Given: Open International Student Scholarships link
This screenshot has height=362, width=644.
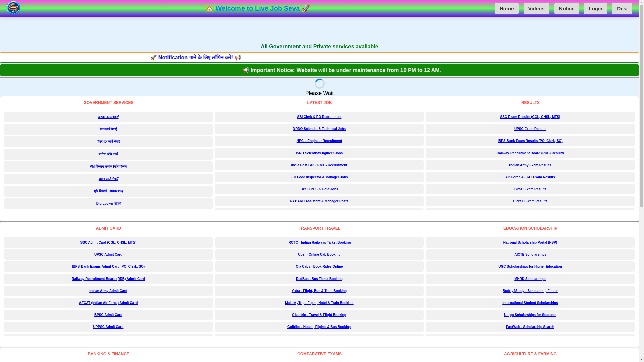Looking at the screenshot, I should coord(530,303).
